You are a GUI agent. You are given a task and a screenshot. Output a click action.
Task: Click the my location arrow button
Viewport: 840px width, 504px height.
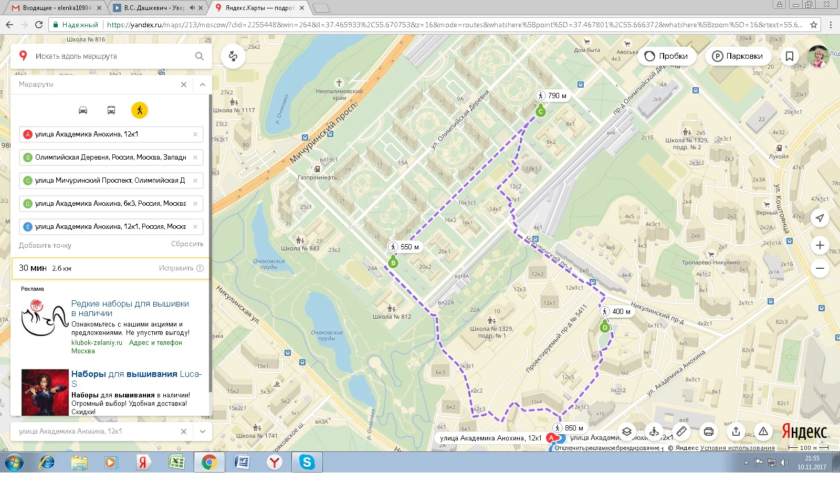[820, 218]
